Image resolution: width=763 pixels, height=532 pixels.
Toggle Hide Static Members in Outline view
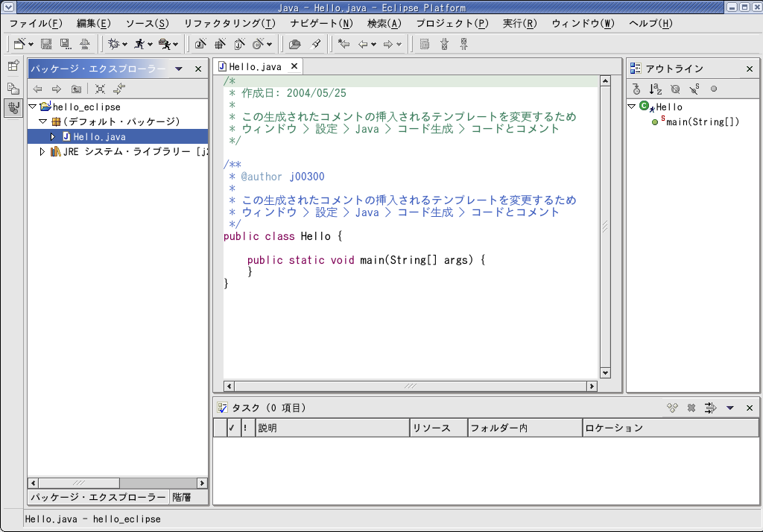click(694, 89)
